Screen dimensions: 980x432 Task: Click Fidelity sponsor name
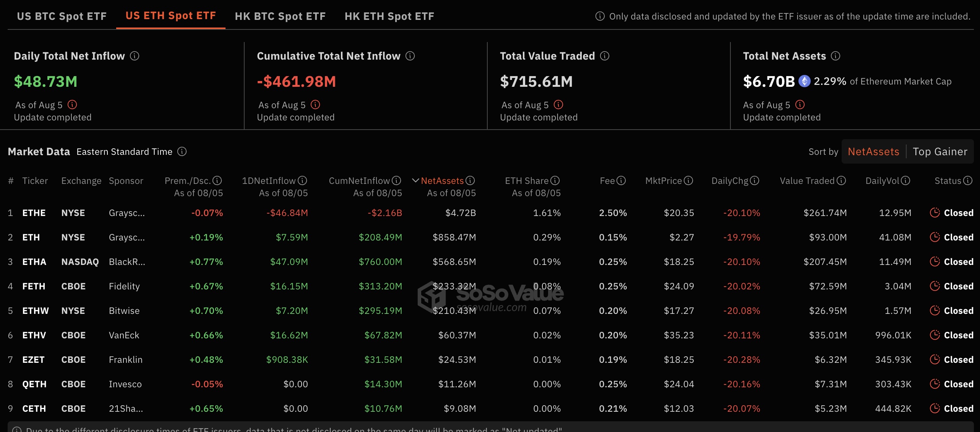[124, 286]
